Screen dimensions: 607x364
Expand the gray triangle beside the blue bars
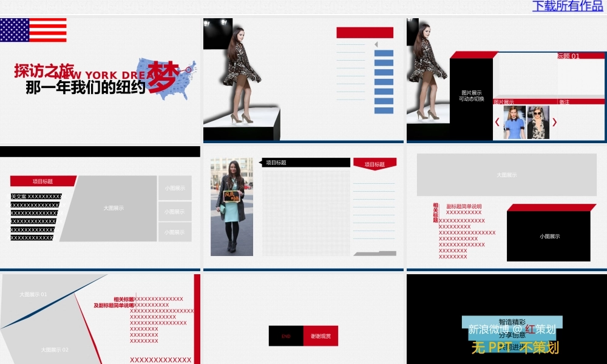coord(376,44)
